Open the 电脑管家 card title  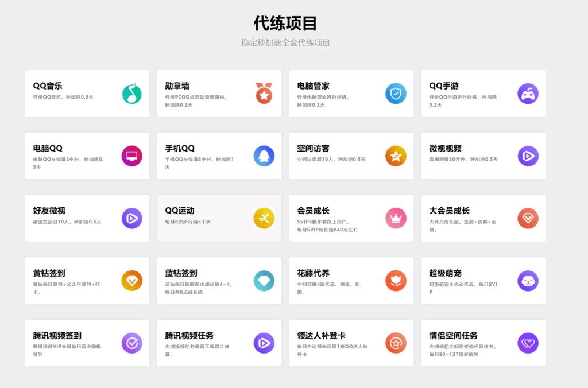[x=313, y=86]
